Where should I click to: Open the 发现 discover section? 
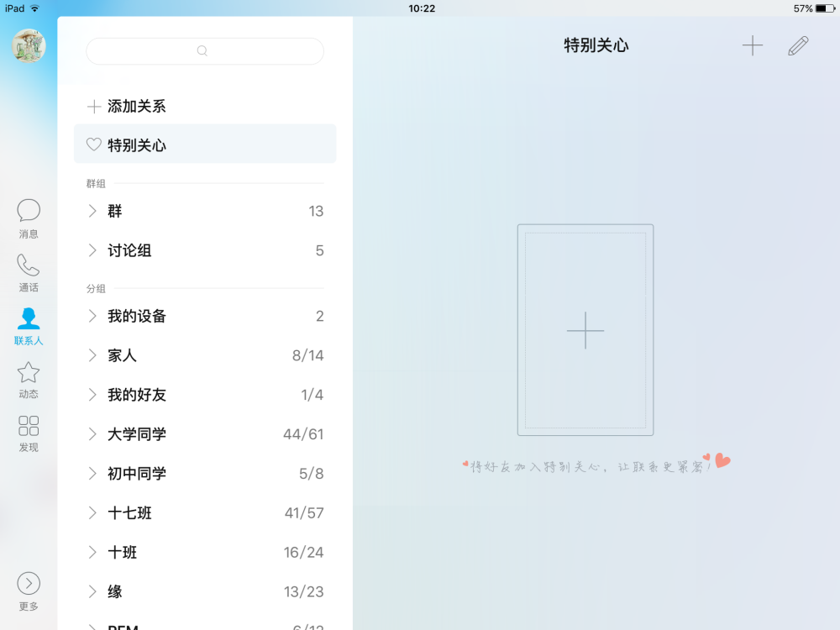point(28,431)
